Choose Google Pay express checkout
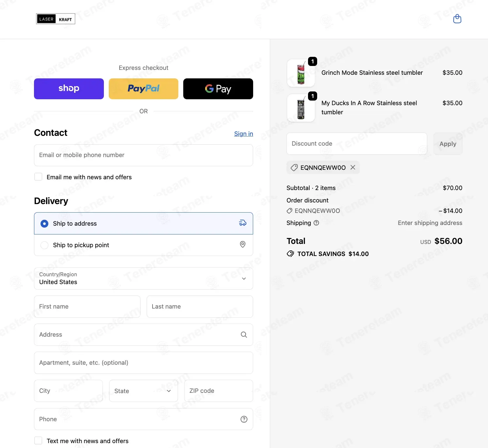Screen dimensions: 488x448 click(x=218, y=89)
